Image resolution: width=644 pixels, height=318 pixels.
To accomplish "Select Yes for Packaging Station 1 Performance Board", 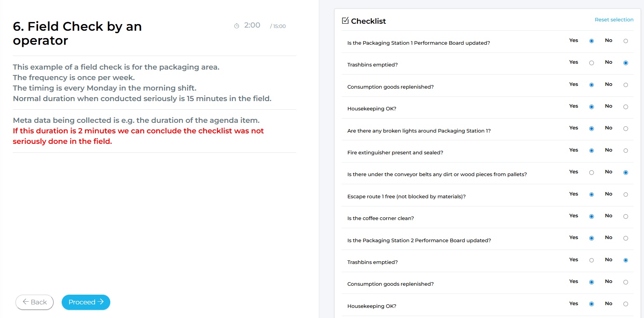I will [591, 41].
